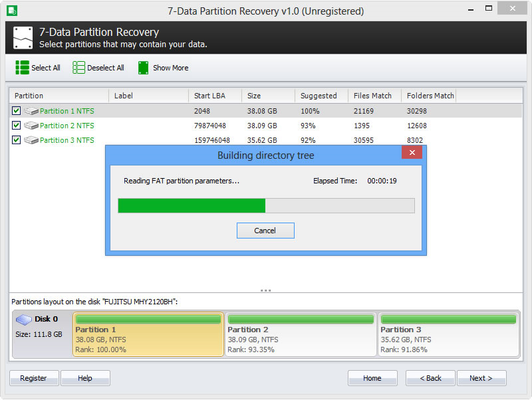The height and width of the screenshot is (400, 532).
Task: Select the Partition 2 block in disk layout
Action: coord(301,334)
